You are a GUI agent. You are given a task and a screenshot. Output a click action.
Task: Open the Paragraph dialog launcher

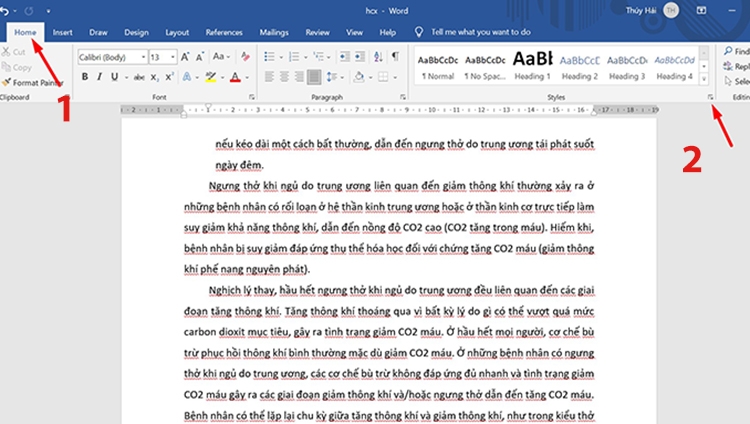click(x=403, y=97)
